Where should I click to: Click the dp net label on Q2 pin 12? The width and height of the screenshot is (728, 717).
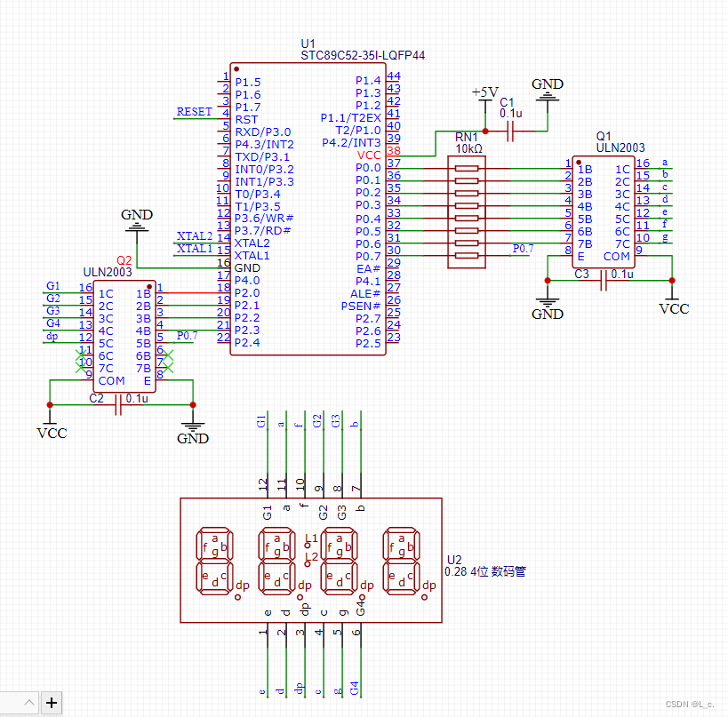point(52,336)
